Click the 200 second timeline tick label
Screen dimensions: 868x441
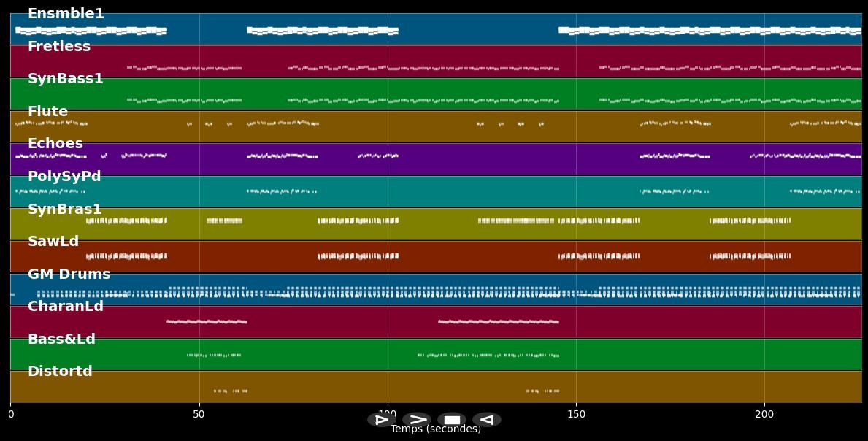pos(764,415)
